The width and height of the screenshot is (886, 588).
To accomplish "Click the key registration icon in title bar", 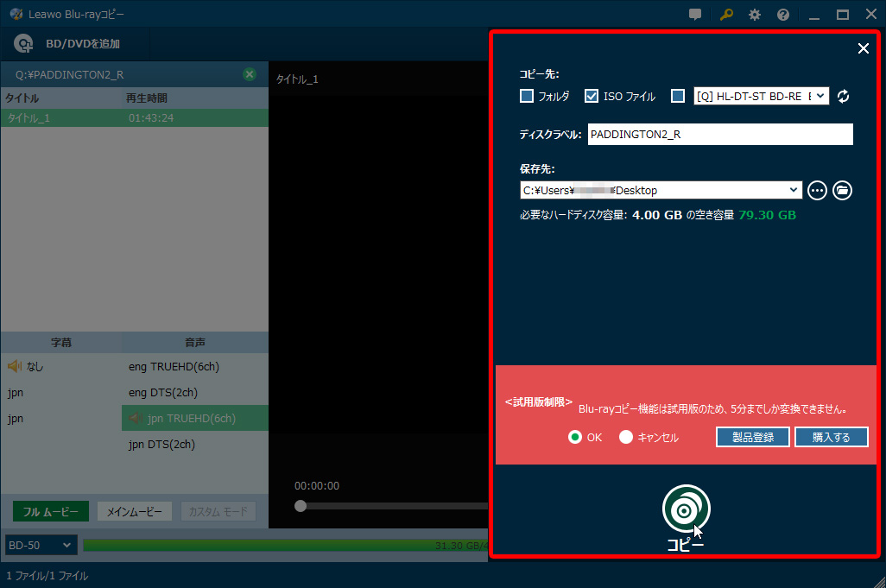I will (x=726, y=15).
